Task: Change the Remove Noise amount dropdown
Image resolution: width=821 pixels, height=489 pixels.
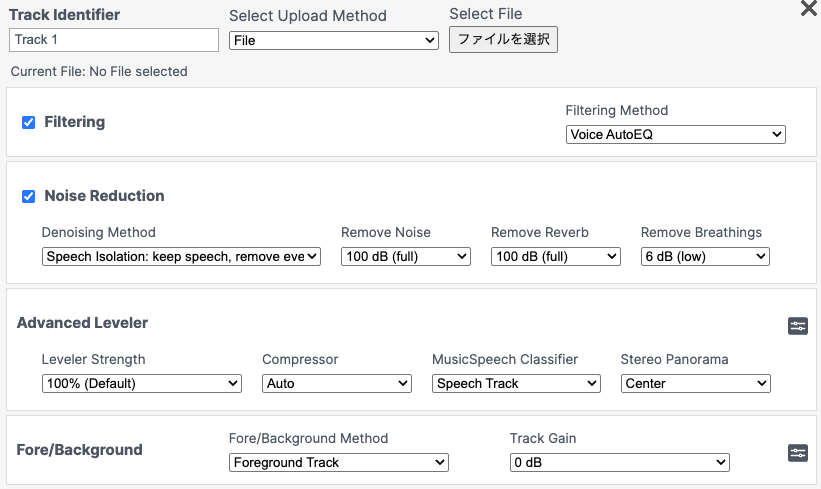Action: [406, 256]
